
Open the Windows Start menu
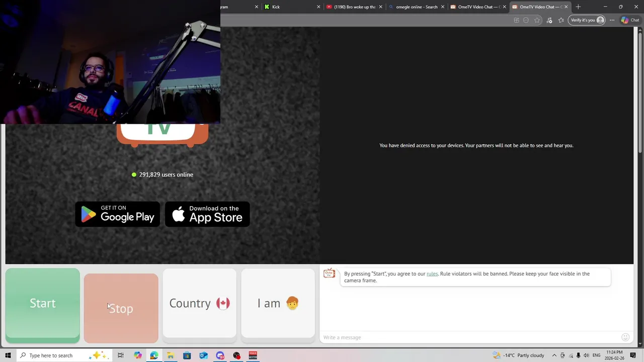click(7, 355)
